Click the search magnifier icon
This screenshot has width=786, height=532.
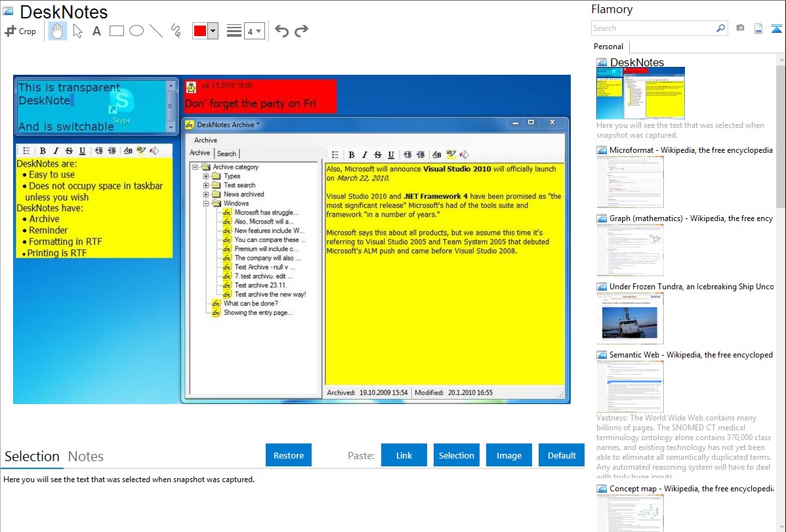720,28
